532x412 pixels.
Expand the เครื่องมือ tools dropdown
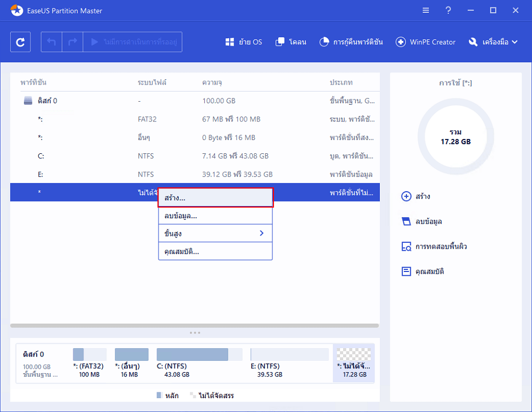(493, 42)
